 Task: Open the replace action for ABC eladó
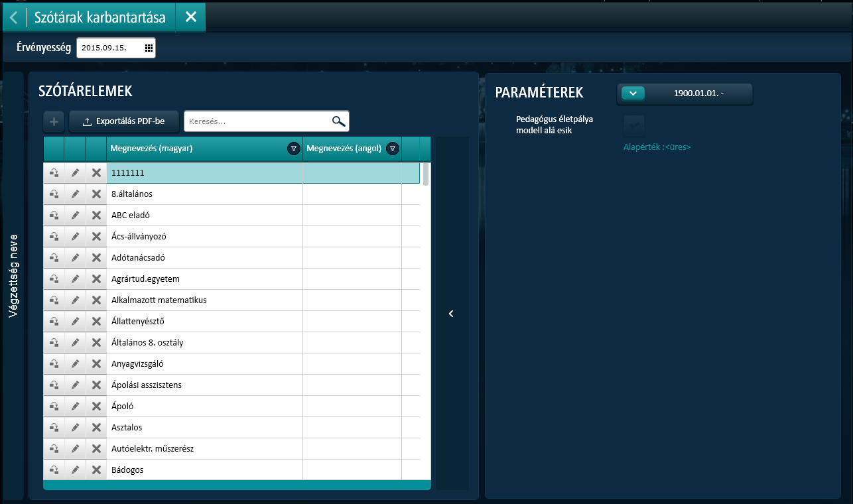pyautogui.click(x=54, y=216)
